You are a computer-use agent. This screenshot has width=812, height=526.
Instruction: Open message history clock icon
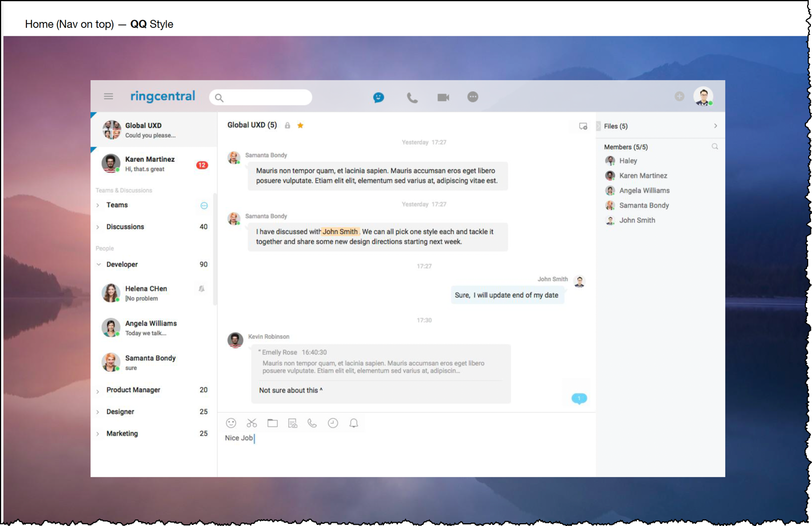333,423
